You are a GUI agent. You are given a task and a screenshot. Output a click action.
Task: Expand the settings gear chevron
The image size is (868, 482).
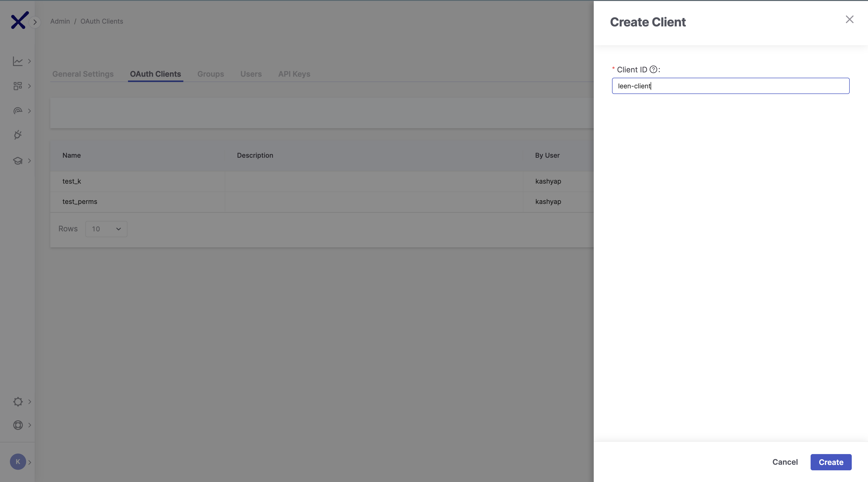tap(29, 402)
